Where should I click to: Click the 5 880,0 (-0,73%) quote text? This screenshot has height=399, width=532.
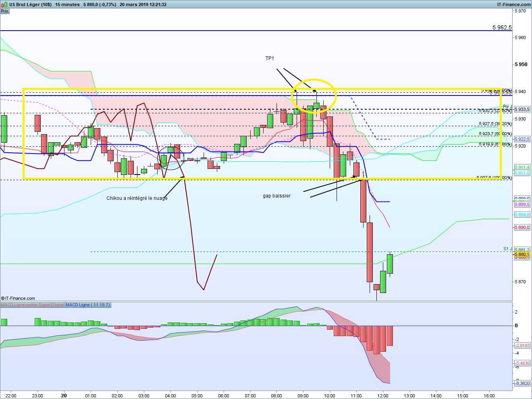100,4
